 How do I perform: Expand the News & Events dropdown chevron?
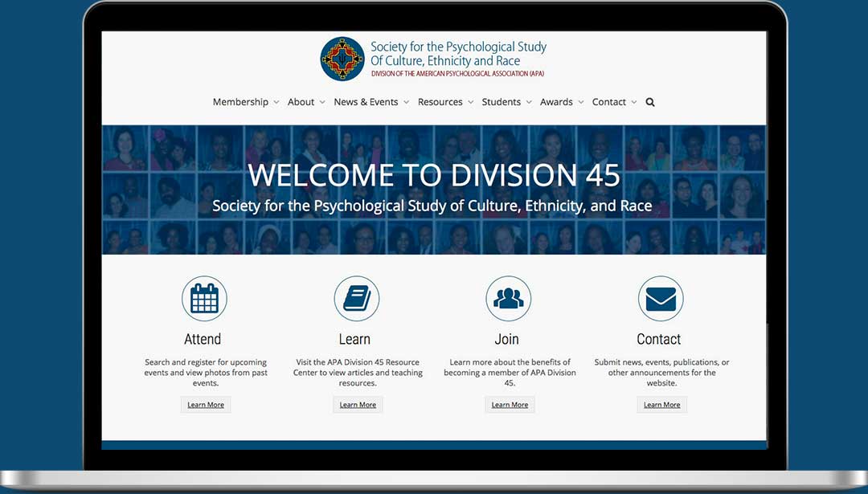406,102
